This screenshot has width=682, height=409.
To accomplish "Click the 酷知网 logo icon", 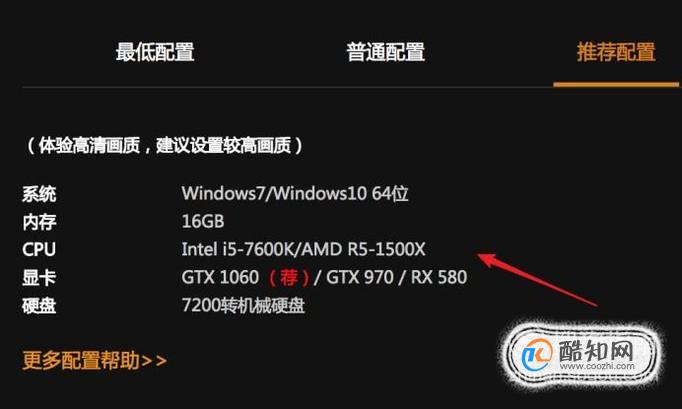I will point(537,354).
